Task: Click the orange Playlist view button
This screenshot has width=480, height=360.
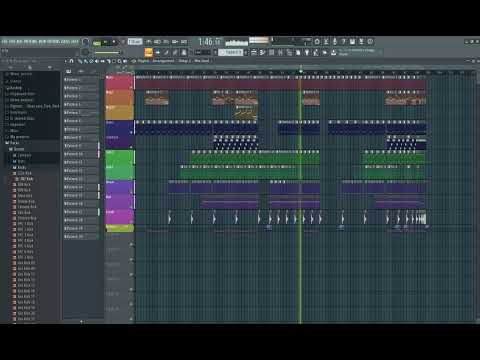Action: pyautogui.click(x=148, y=52)
